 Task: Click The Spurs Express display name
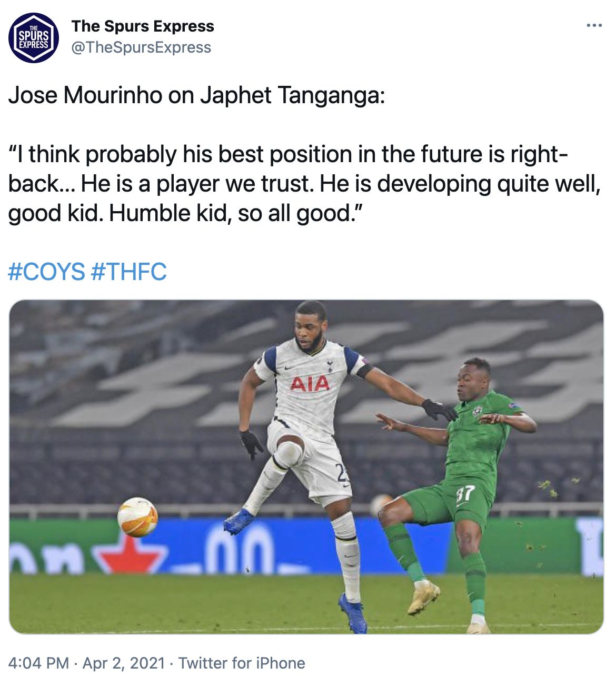click(x=143, y=26)
